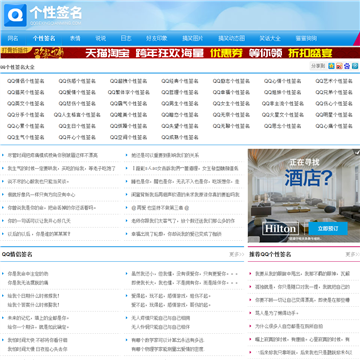Open 笑话大全 in the navigation bar
Screen dimensions: 360x360
(270, 38)
